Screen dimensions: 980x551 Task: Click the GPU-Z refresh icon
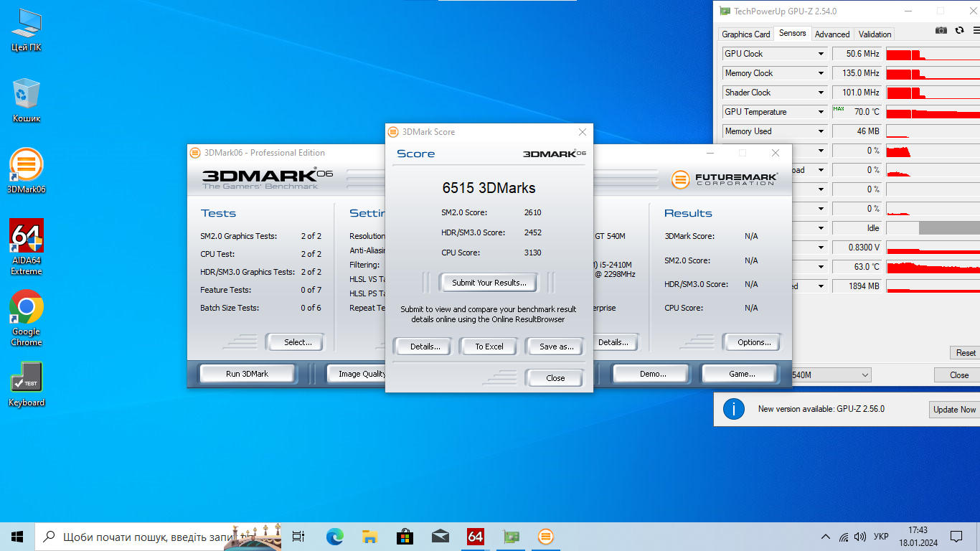click(958, 30)
